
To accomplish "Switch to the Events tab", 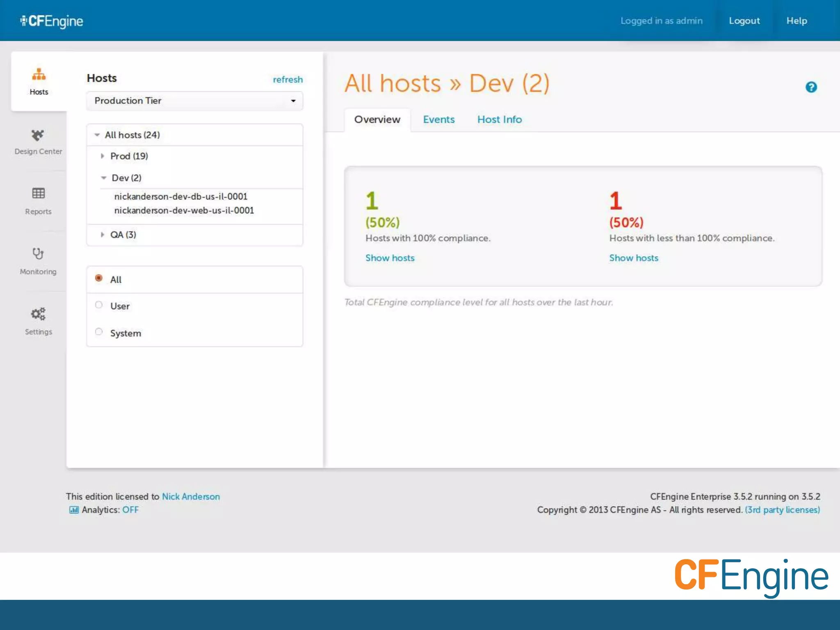I will tap(438, 119).
